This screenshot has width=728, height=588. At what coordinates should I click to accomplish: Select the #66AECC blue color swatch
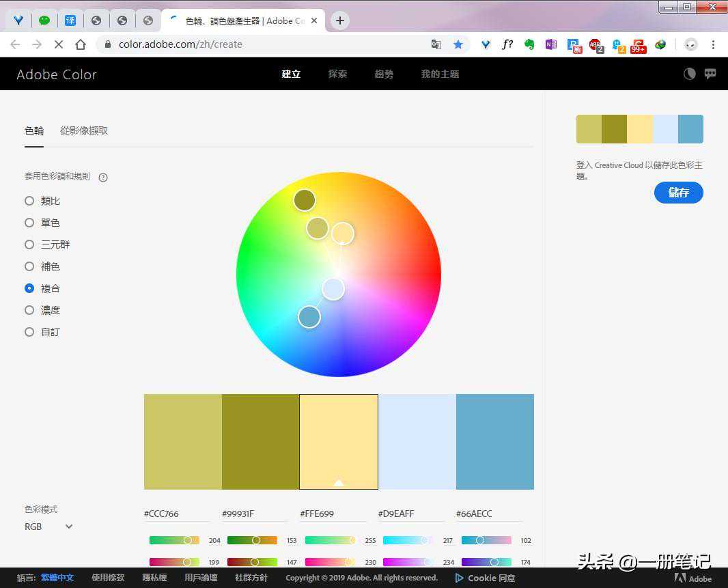coord(495,442)
